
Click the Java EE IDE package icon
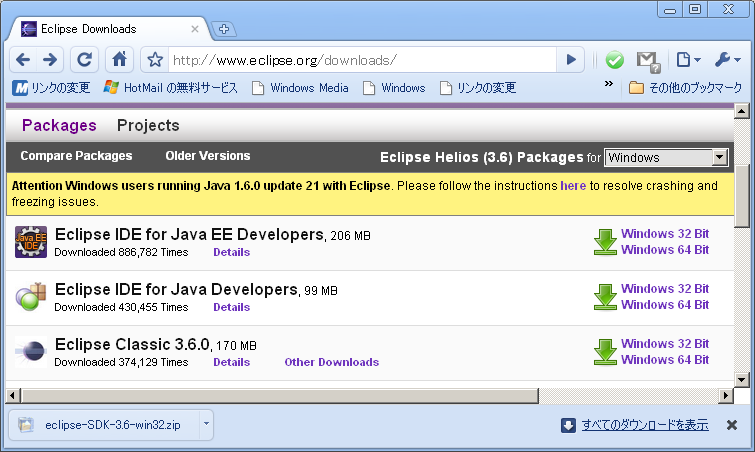tap(31, 242)
